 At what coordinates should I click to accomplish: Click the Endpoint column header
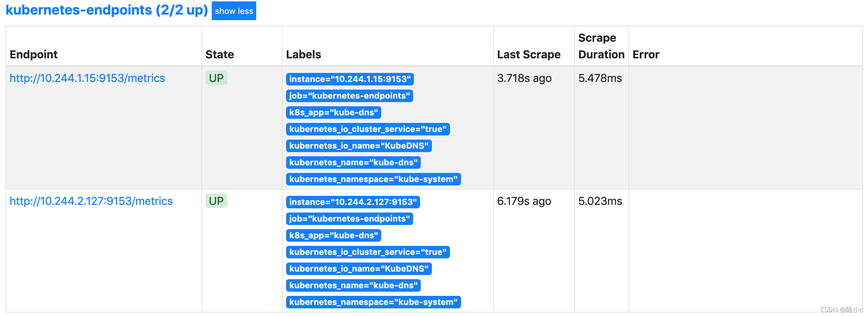click(x=34, y=55)
